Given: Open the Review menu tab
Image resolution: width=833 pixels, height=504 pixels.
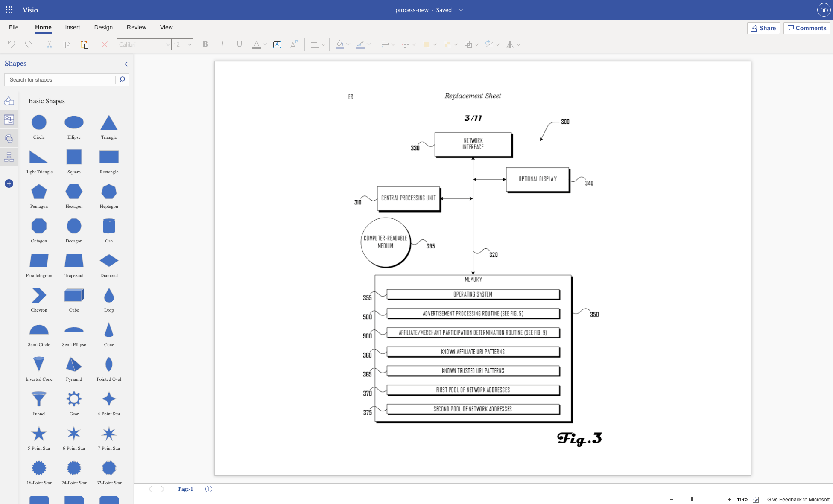Looking at the screenshot, I should pos(136,27).
